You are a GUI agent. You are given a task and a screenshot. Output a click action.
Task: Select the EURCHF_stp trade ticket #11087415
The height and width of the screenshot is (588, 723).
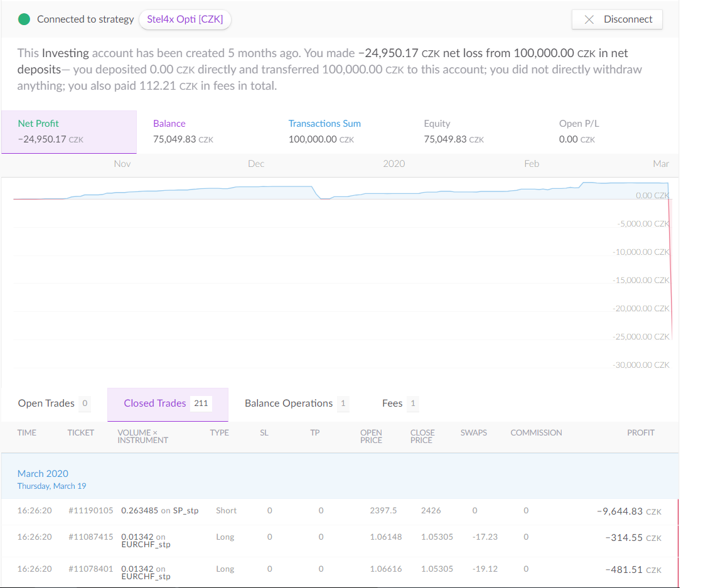(x=91, y=537)
